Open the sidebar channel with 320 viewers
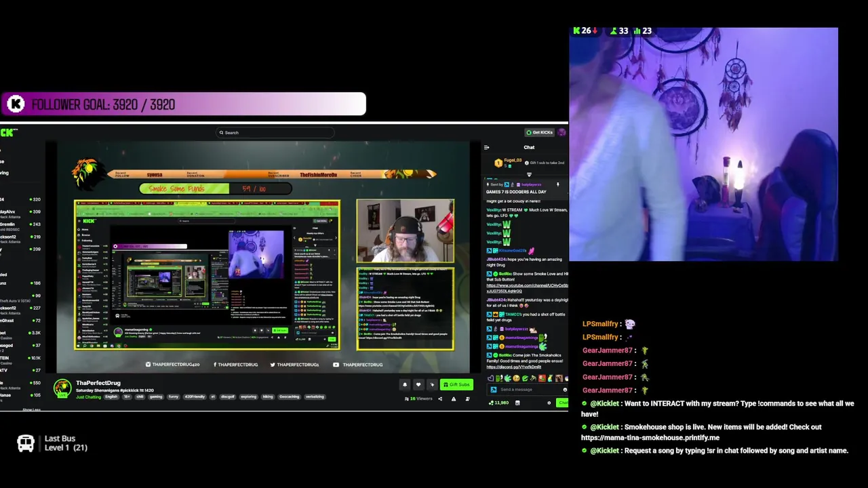 click(20, 199)
